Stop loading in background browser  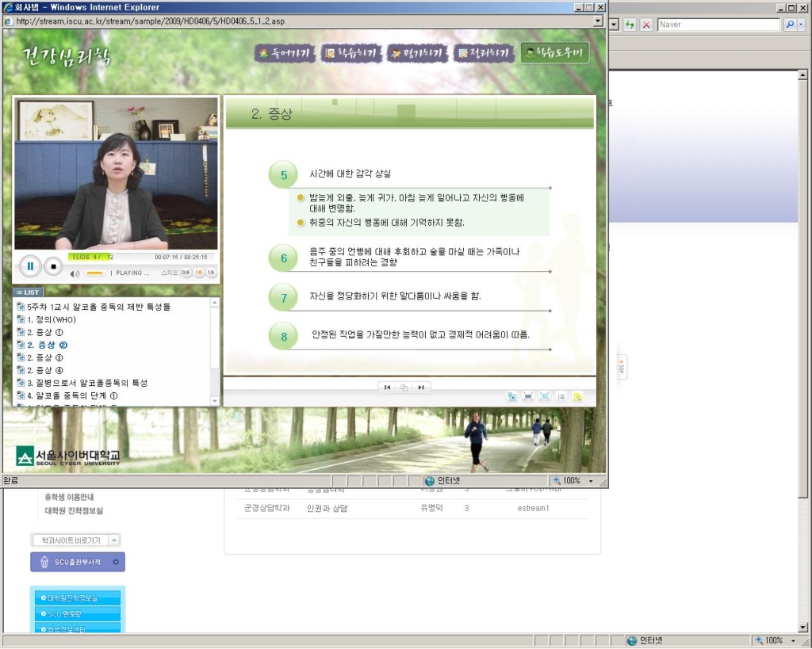click(x=646, y=25)
